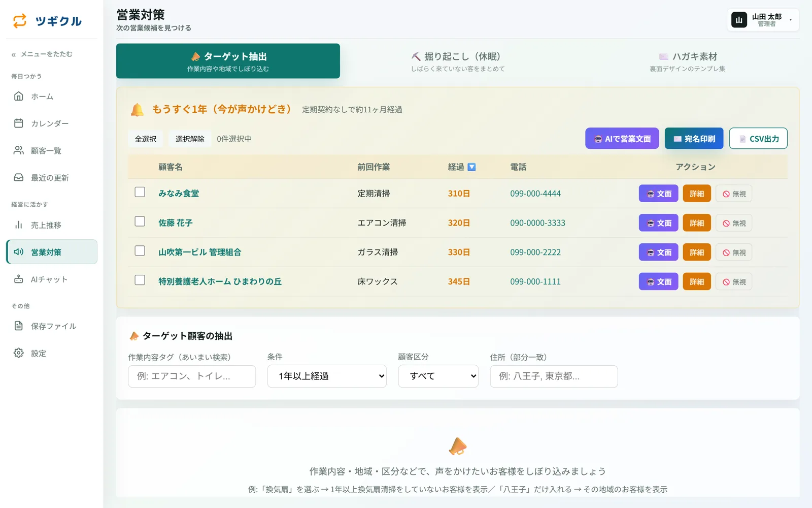Switch to 掘り起こし（休眠）tab
Viewport: 812px width, 508px height.
point(458,61)
